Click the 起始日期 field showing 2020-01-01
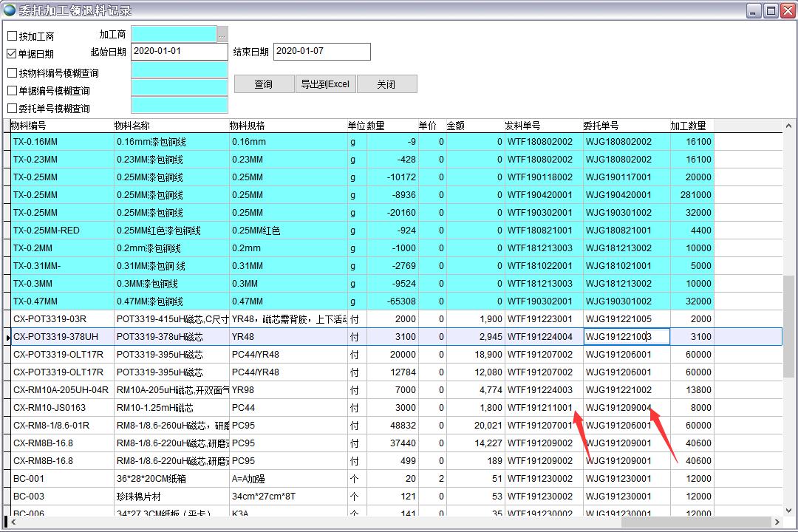 point(179,52)
